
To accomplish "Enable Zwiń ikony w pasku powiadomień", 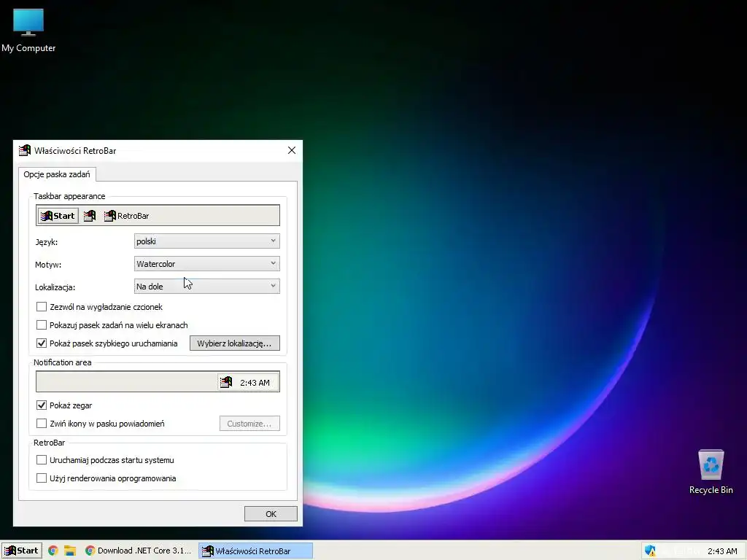I will pyautogui.click(x=42, y=424).
